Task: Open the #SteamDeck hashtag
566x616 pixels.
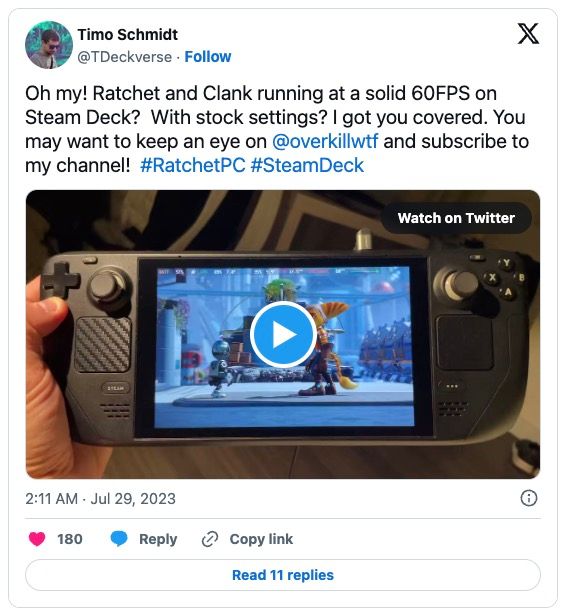Action: click(307, 165)
